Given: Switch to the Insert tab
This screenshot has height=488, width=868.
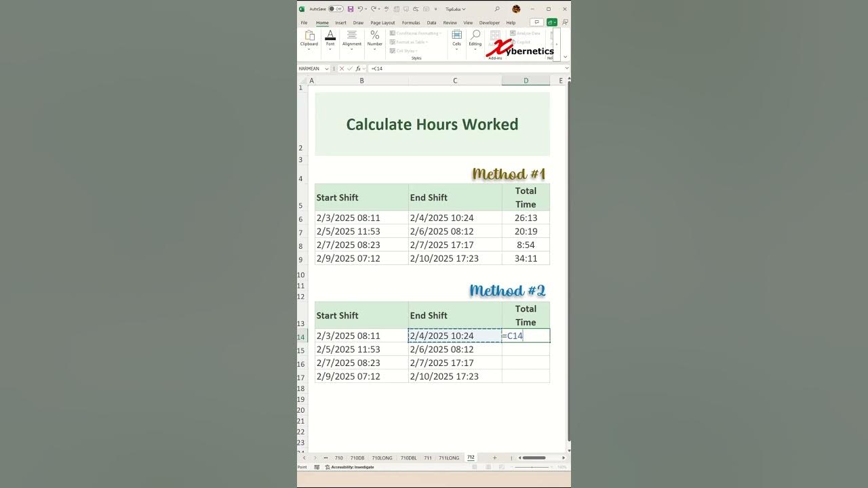Looking at the screenshot, I should click(340, 22).
